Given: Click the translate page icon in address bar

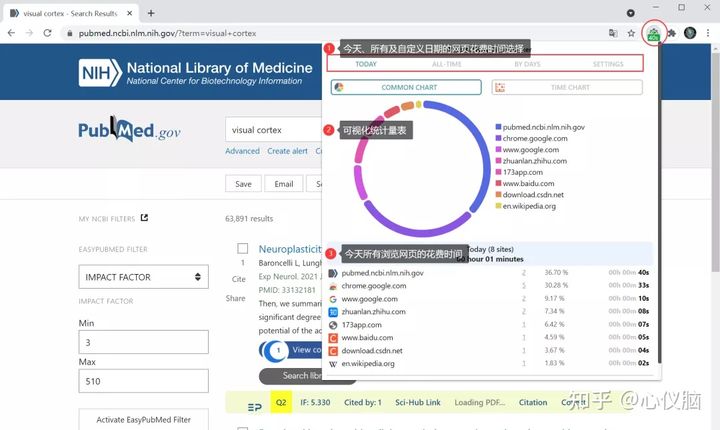Looking at the screenshot, I should point(613,33).
